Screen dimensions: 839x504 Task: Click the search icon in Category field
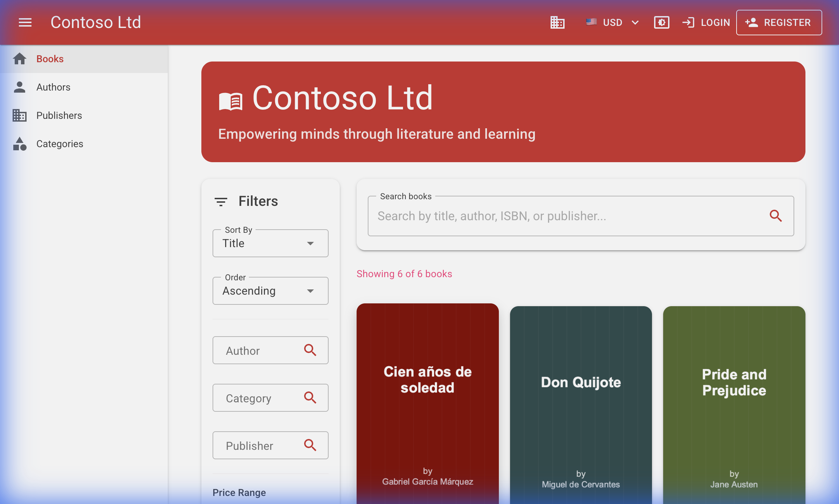pyautogui.click(x=310, y=397)
